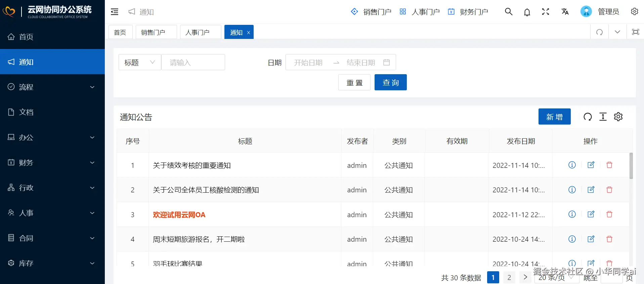Open the settings gear in the top header
Viewport: 644px width, 284px height.
coord(635,11)
